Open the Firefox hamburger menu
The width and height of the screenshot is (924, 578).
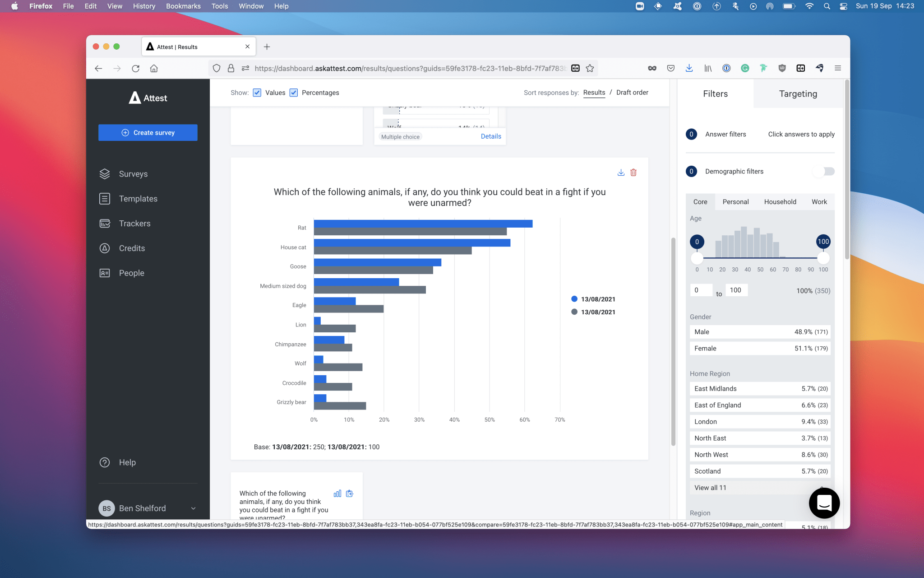(838, 68)
